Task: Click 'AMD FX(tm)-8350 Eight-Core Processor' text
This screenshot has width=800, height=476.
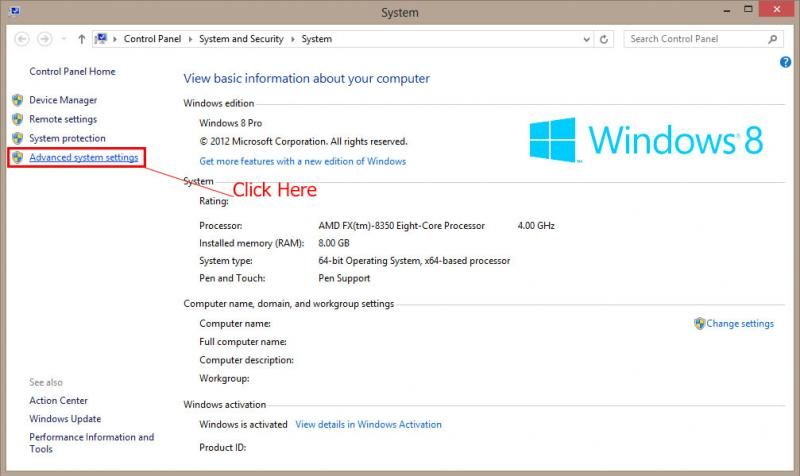Action: coord(402,226)
